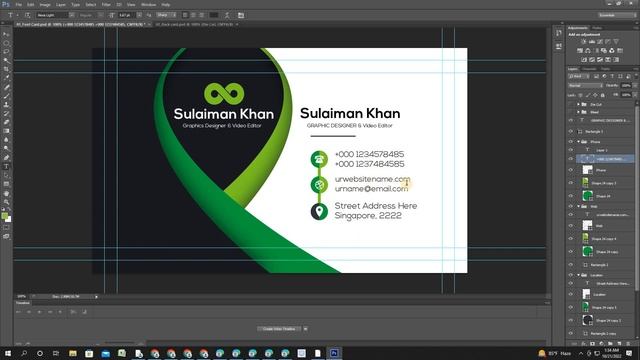Hide the Phone group
The width and height of the screenshot is (640, 360).
point(571,142)
